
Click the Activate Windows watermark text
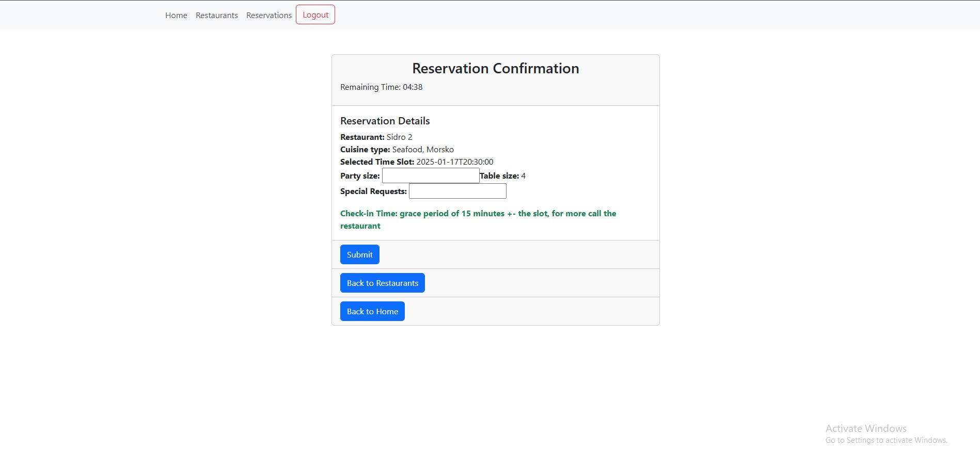[865, 429]
